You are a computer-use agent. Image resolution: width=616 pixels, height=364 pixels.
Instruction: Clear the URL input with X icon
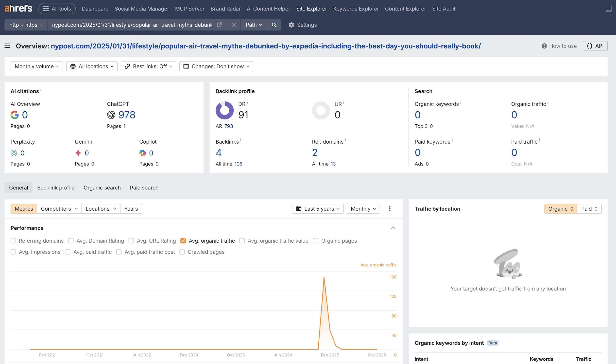pos(234,25)
